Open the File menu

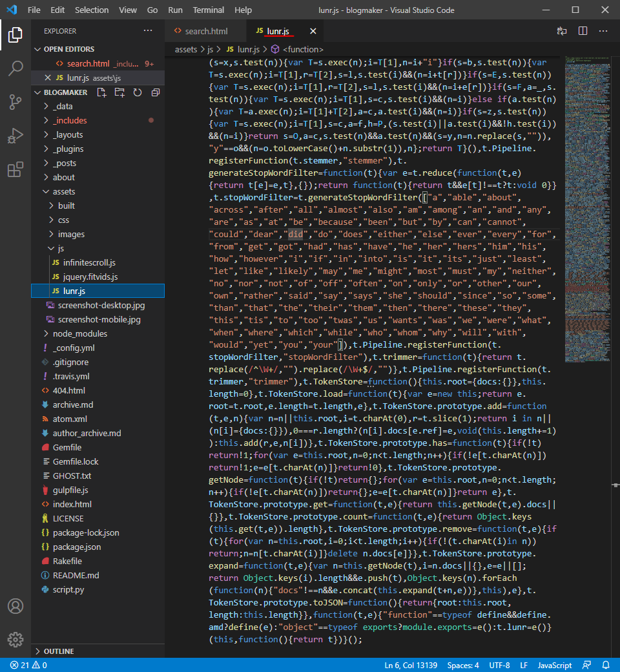(x=34, y=10)
